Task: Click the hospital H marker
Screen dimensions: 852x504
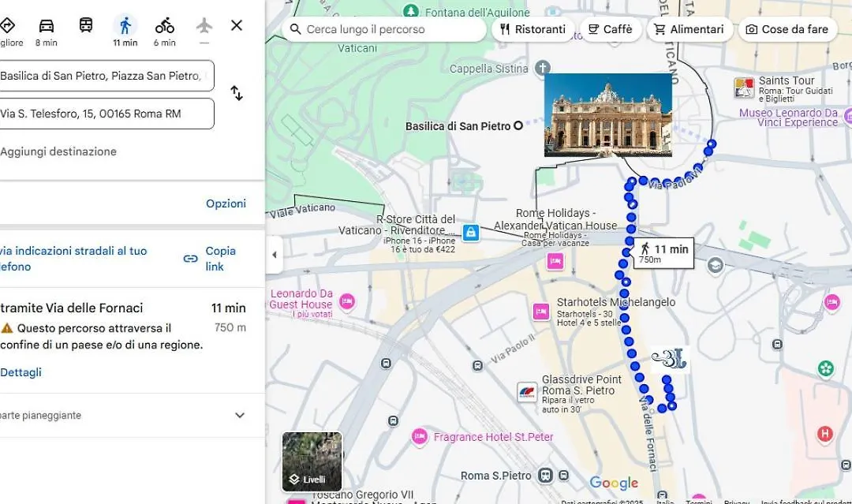Action: 825,434
